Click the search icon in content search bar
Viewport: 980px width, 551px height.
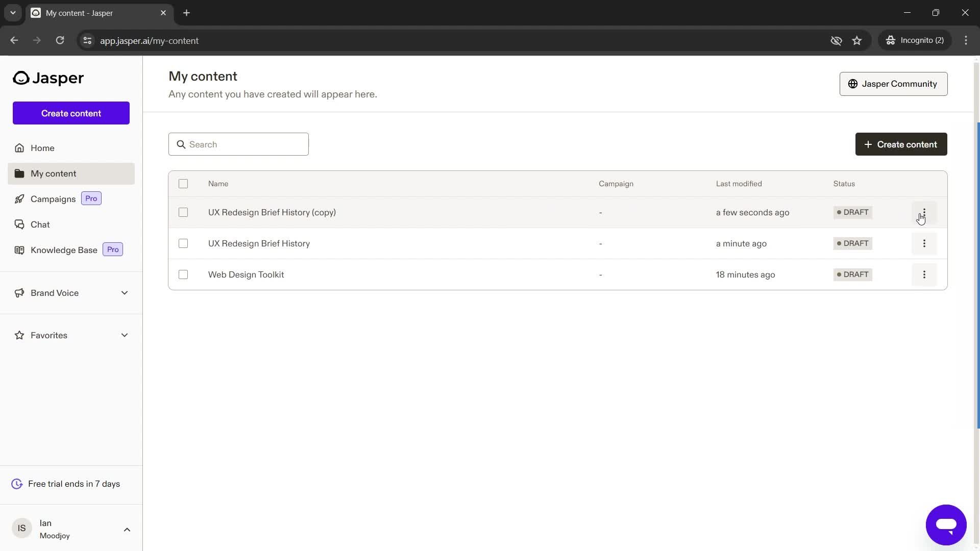click(x=181, y=143)
